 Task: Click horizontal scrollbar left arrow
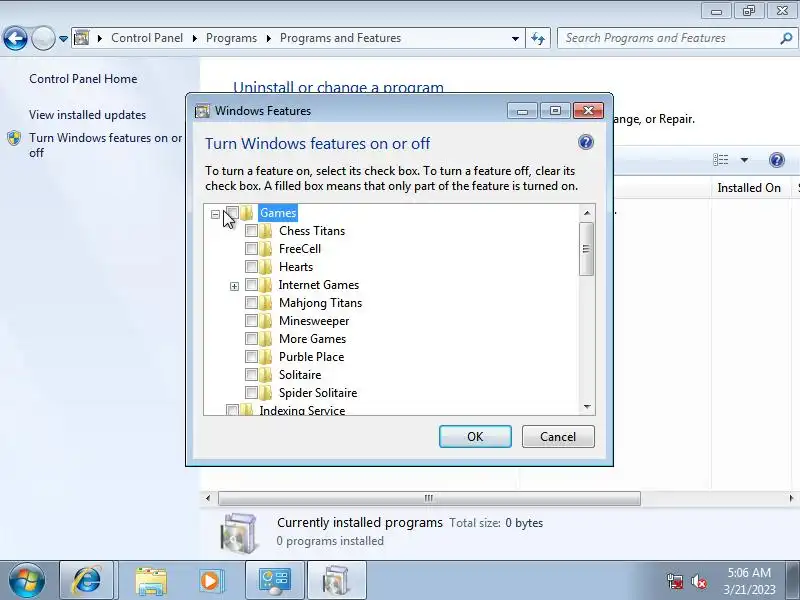click(x=208, y=498)
